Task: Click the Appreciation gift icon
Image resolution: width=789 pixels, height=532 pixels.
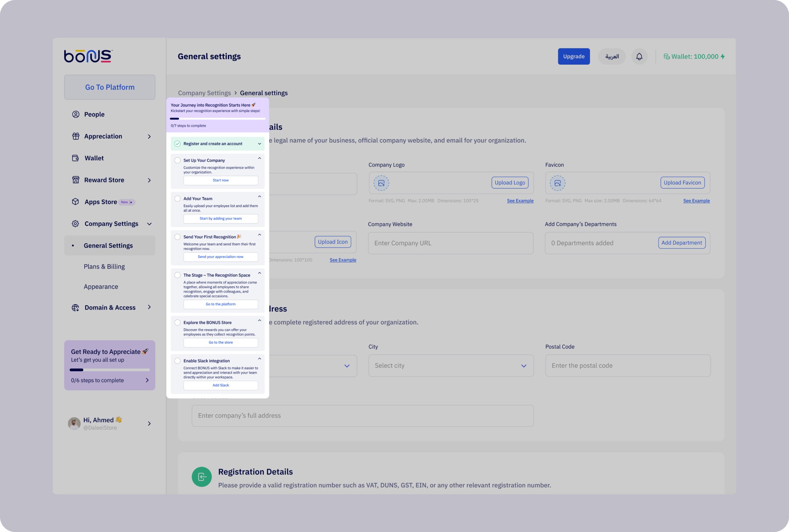Action: click(x=76, y=136)
